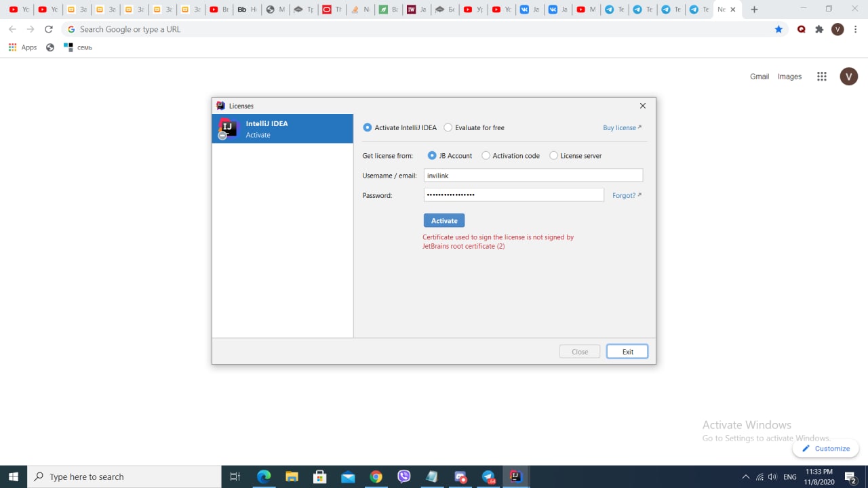Open the Buy license link
Viewport: 868px width, 488px height.
[x=622, y=127]
